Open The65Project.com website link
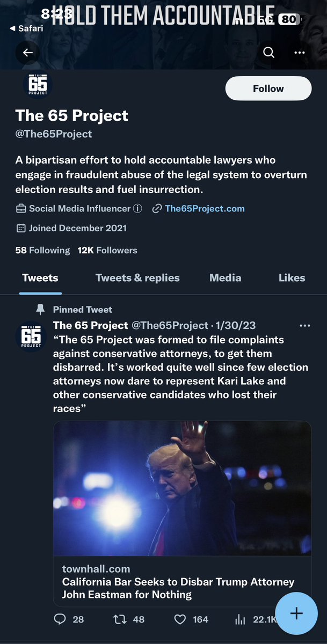Screen dimensions: 327x644 205,209
